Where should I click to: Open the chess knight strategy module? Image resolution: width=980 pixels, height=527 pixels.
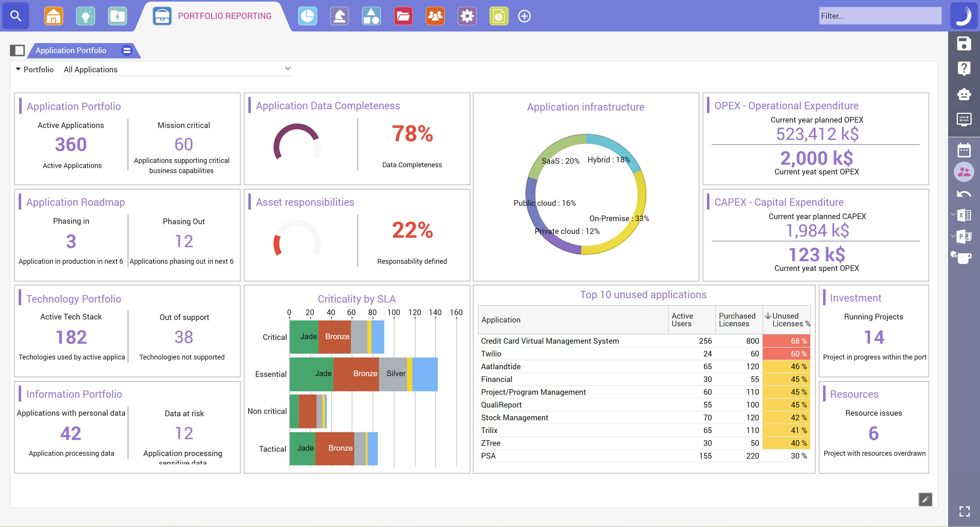[339, 16]
